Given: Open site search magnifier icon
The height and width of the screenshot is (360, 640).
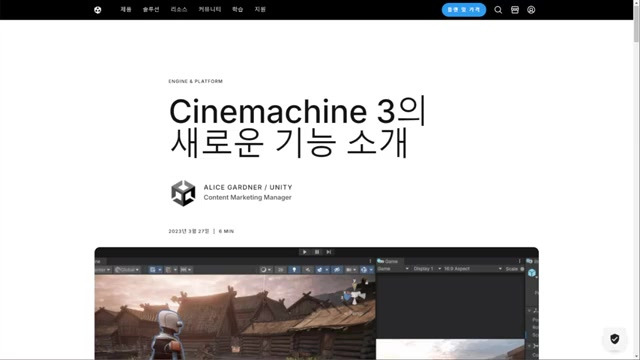Looking at the screenshot, I should pyautogui.click(x=498, y=10).
